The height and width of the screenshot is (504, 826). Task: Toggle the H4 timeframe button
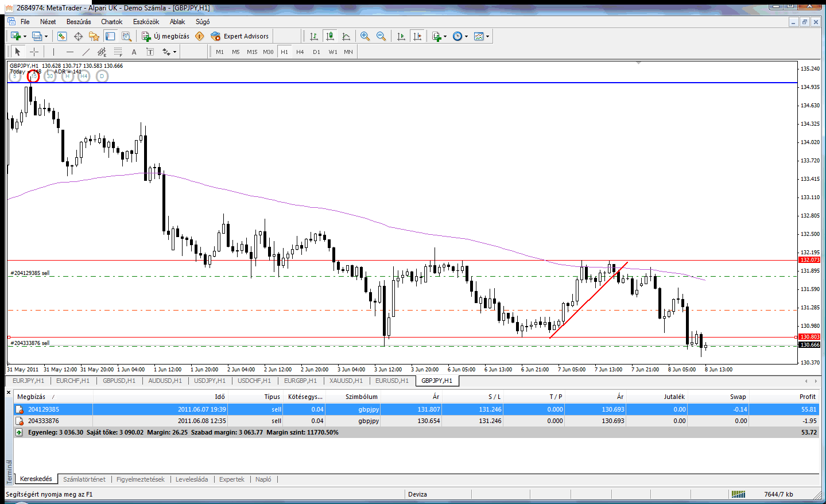pyautogui.click(x=300, y=52)
